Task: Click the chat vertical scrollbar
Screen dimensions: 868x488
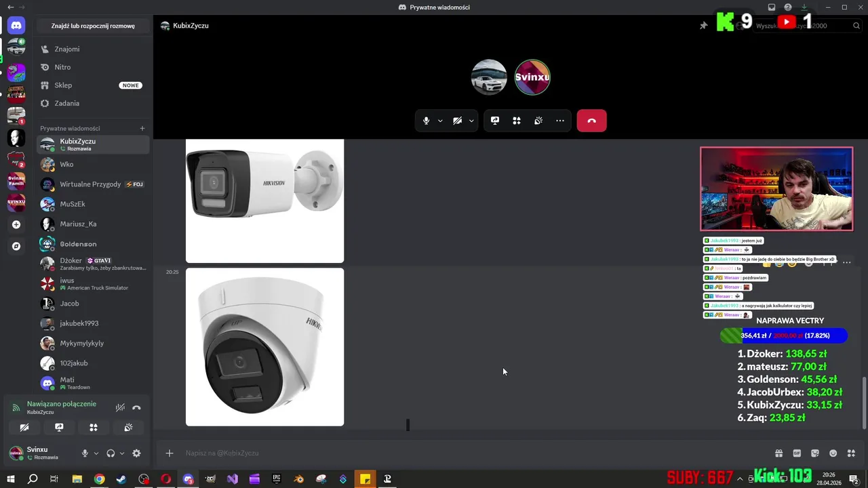Action: (863, 403)
